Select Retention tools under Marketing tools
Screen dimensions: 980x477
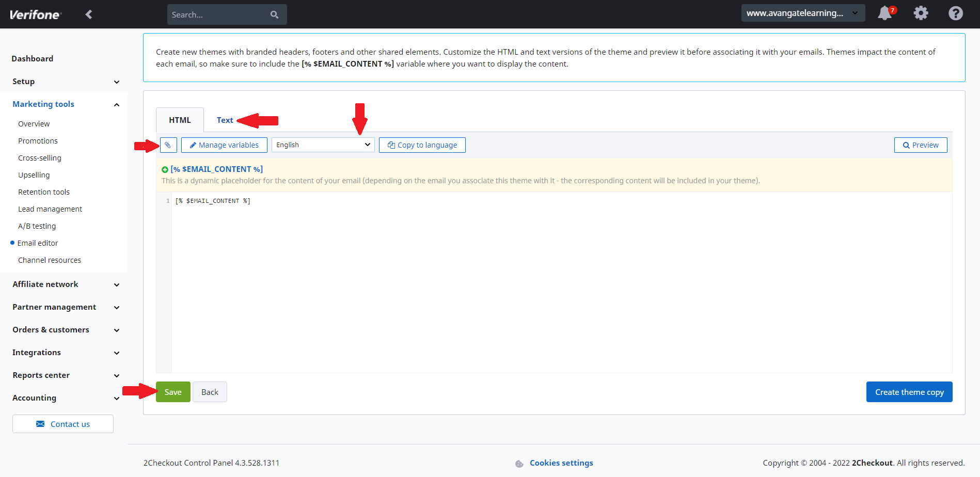point(43,192)
